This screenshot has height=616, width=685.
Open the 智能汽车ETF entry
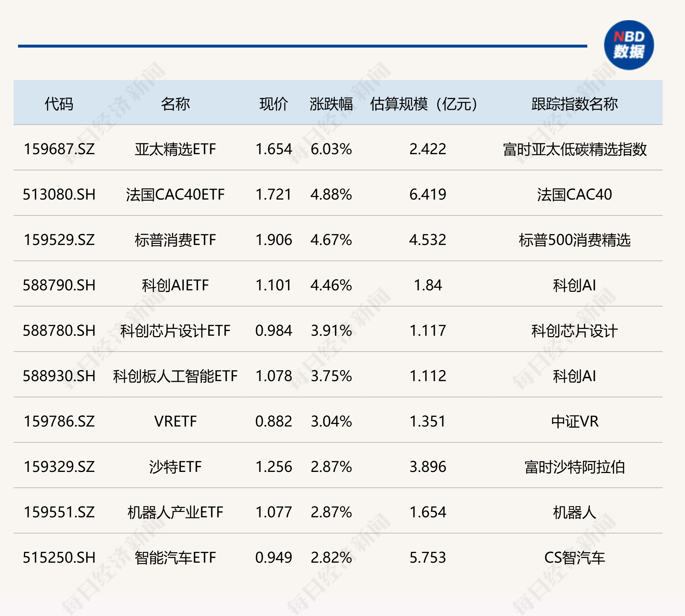[x=175, y=557]
